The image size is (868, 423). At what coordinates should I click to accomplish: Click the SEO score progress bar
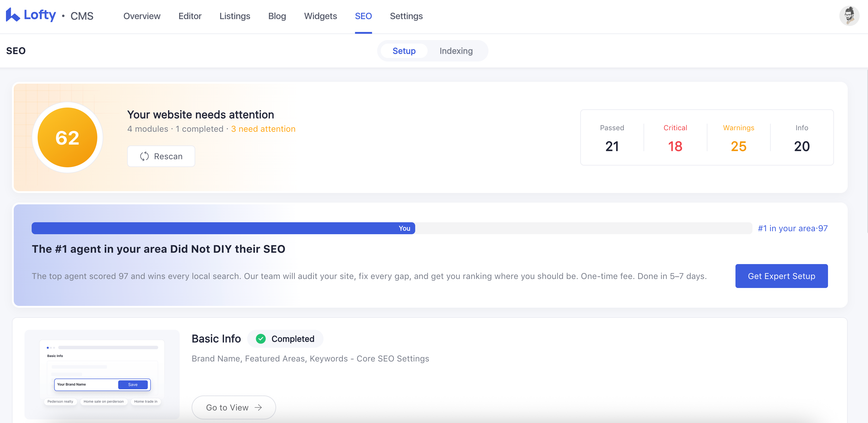point(392,228)
